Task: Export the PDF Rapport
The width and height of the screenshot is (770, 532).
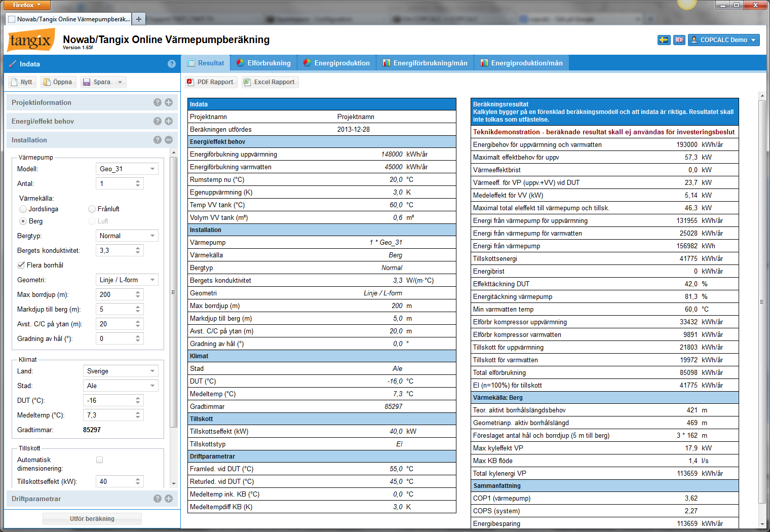Action: (210, 82)
